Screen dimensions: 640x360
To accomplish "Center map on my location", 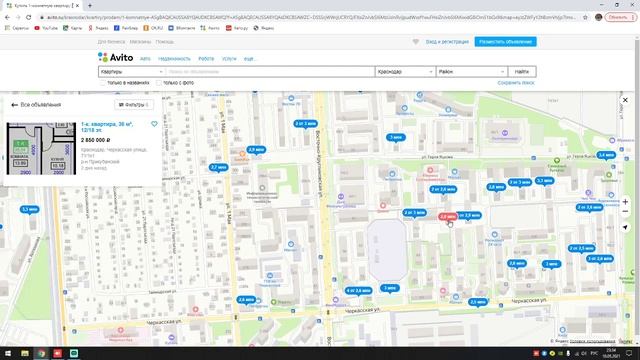I will coord(625,227).
